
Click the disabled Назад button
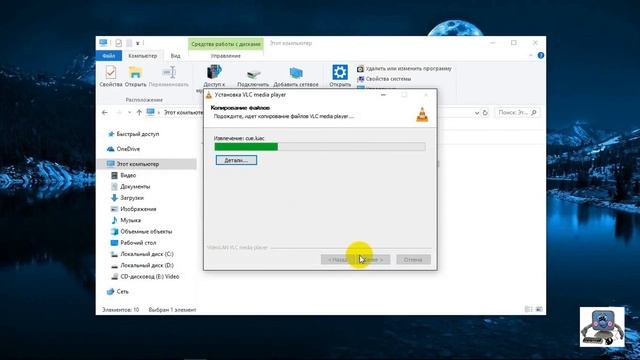(x=337, y=260)
